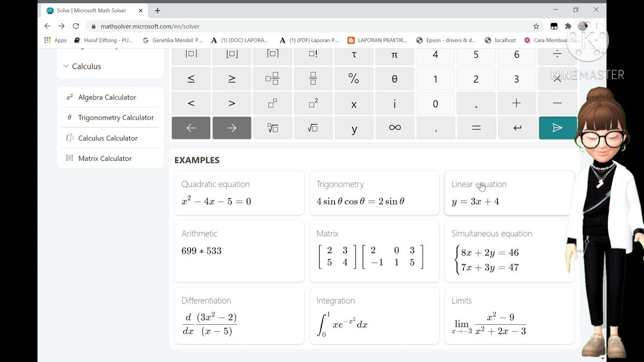This screenshot has width=644, height=362.
Task: Select the Trigonometry example card
Action: (x=374, y=193)
